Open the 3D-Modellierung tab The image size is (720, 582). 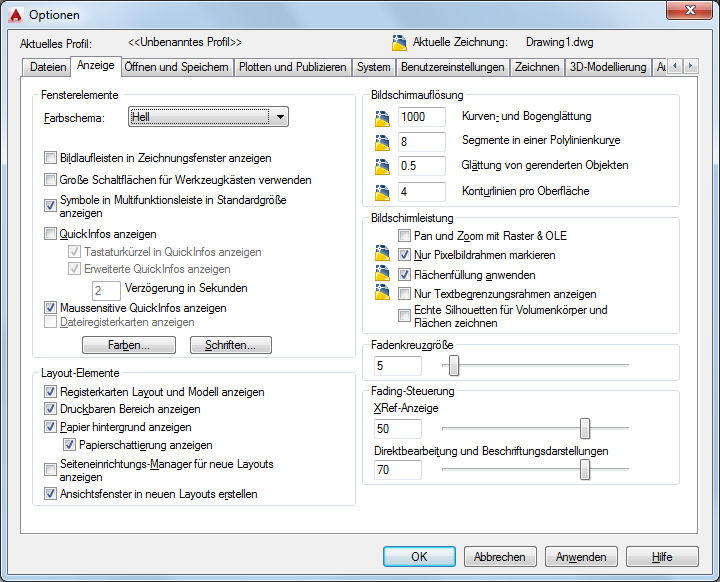(608, 67)
